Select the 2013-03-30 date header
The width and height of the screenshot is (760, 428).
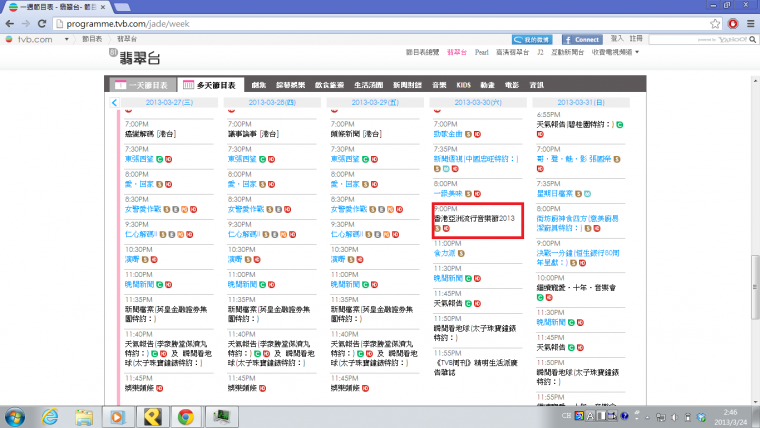click(478, 102)
